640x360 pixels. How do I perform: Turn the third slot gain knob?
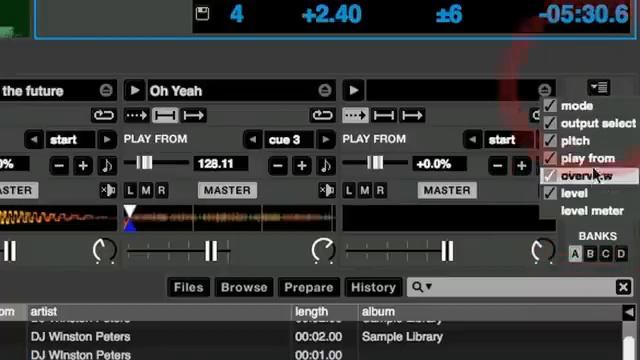click(x=543, y=250)
